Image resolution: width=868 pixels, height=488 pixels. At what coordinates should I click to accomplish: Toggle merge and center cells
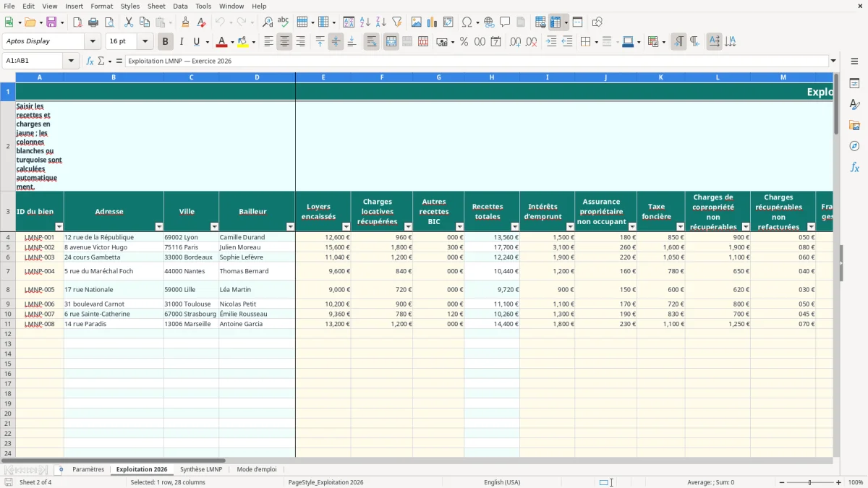click(x=391, y=42)
